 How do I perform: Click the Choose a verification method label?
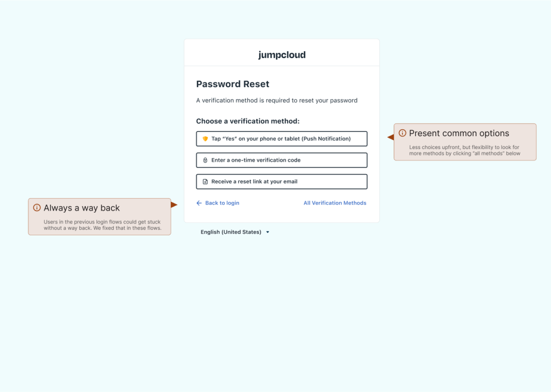click(x=248, y=121)
